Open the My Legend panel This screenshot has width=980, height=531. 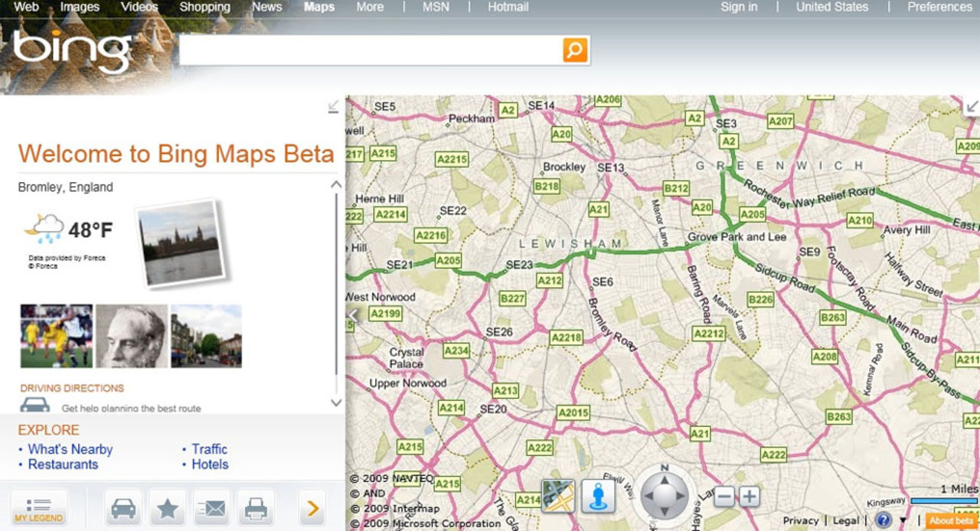tap(39, 509)
